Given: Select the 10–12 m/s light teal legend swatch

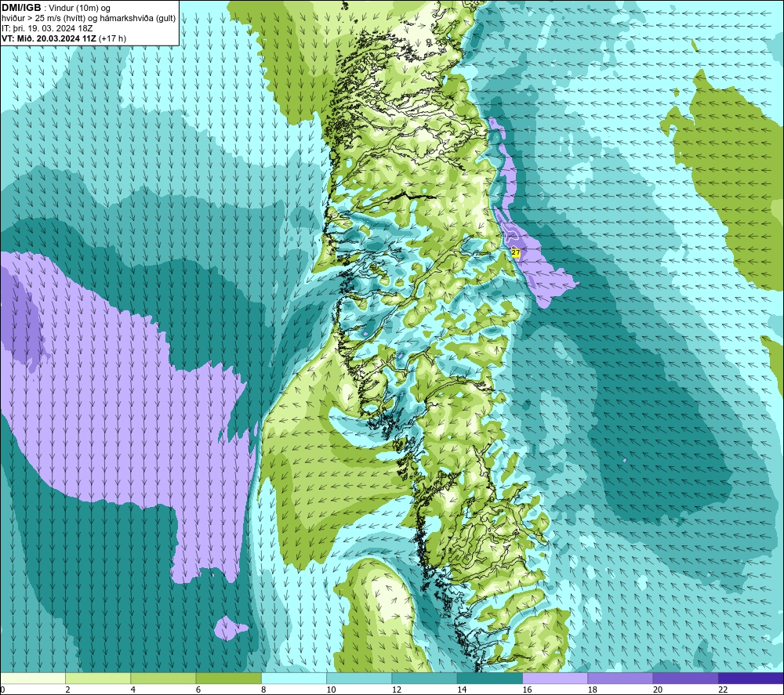Looking at the screenshot, I should (x=359, y=678).
